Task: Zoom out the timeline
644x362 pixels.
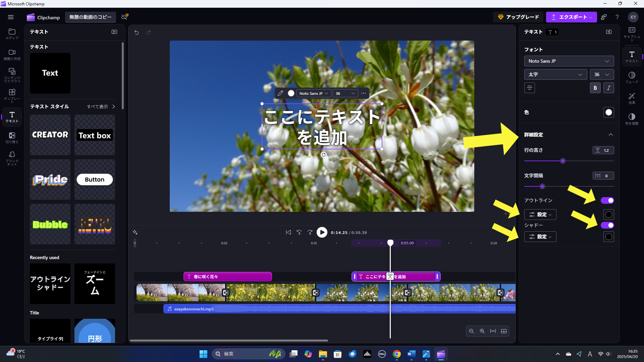Action: tap(471, 331)
